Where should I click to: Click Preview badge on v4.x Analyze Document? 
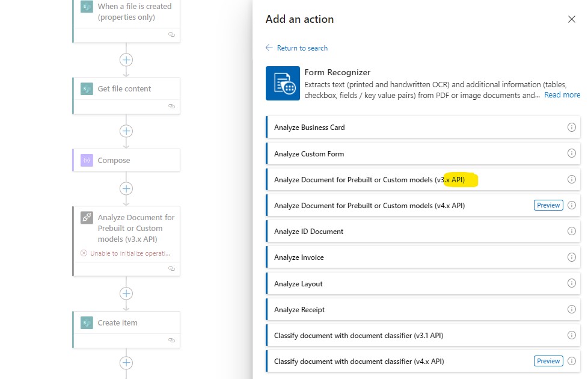click(x=548, y=205)
